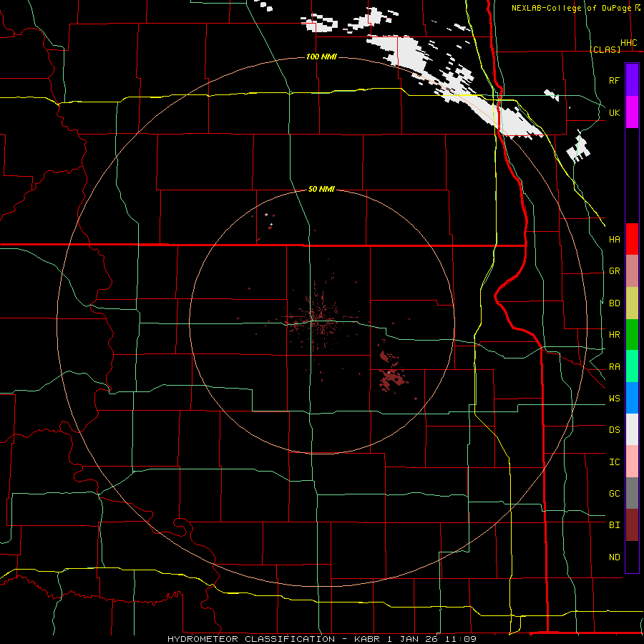
Task: Click the DS white legend swatch
Action: (x=632, y=429)
